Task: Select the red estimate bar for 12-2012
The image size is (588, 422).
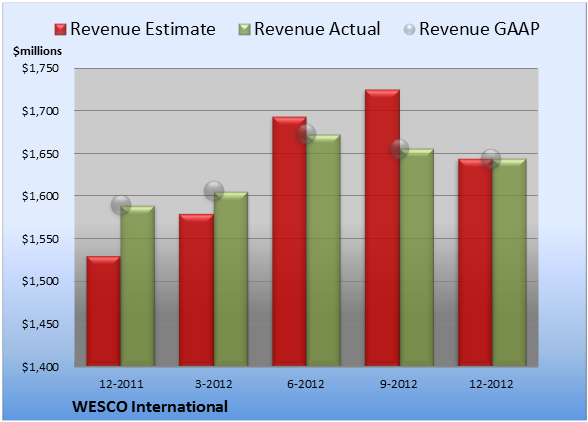Action: (x=475, y=263)
